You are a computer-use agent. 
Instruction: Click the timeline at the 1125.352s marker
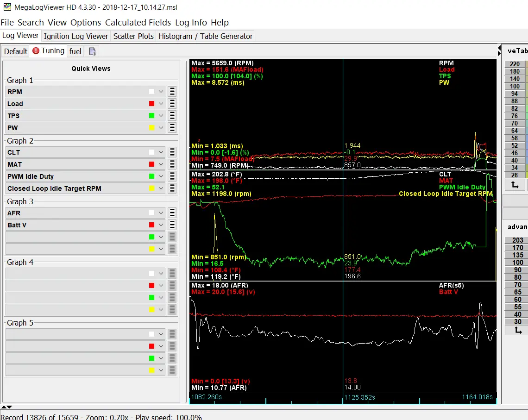359,397
